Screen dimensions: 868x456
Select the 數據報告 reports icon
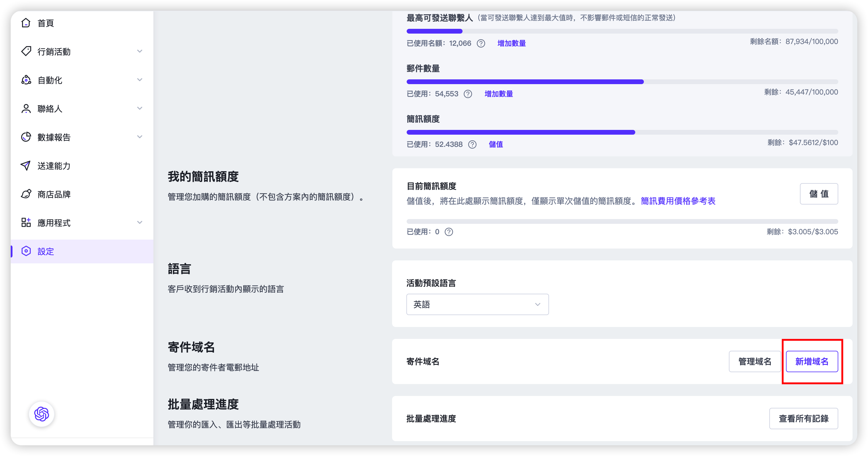coord(26,137)
